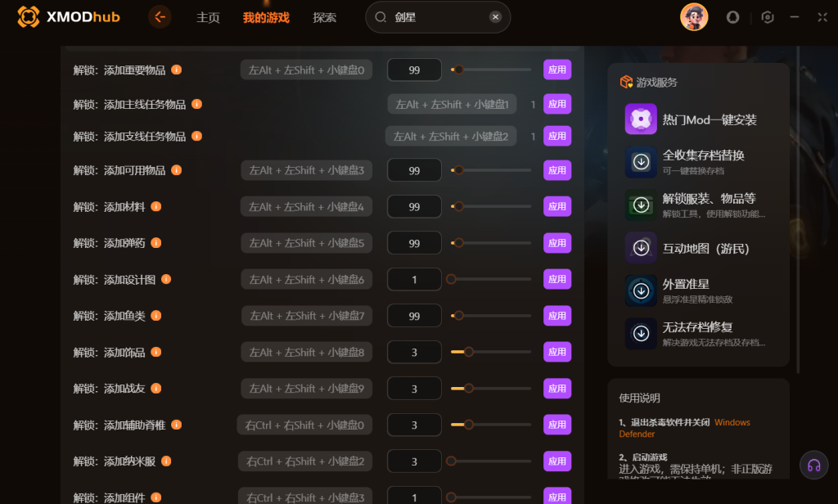
Task: Select the 我的游戏 tab
Action: click(x=266, y=17)
